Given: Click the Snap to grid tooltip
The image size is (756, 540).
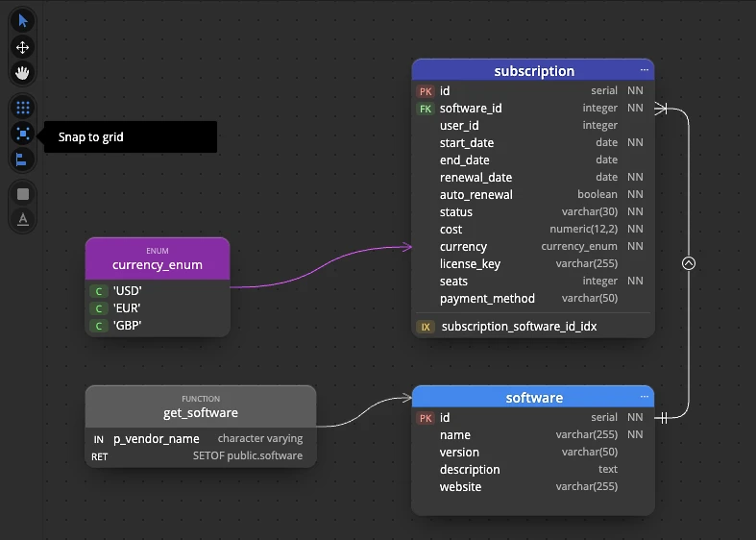Looking at the screenshot, I should click(x=131, y=137).
